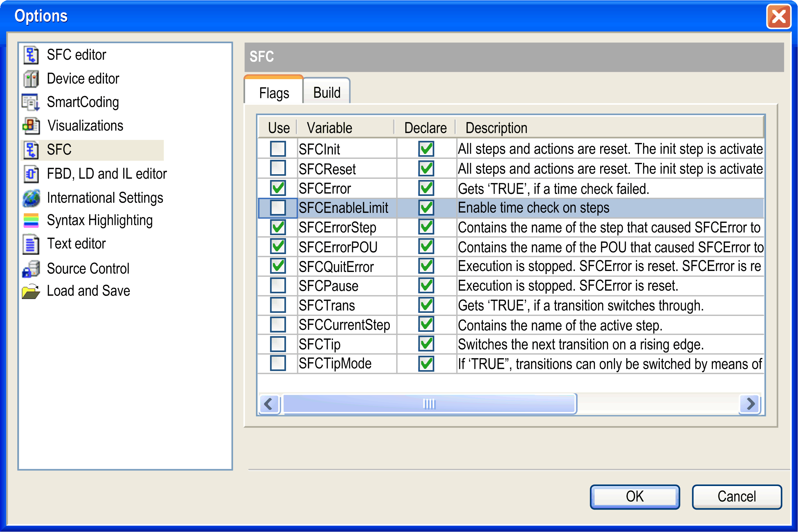Click the SFC editor icon in sidebar
The width and height of the screenshot is (798, 532).
point(31,55)
